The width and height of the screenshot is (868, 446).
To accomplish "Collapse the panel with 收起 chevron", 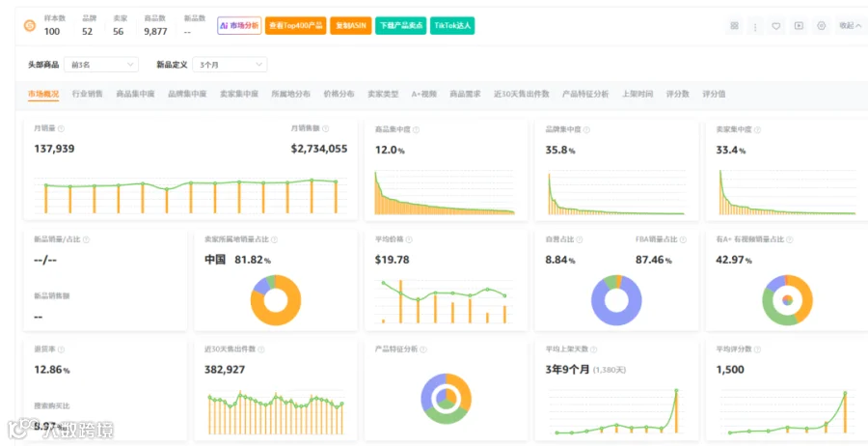I will click(850, 25).
